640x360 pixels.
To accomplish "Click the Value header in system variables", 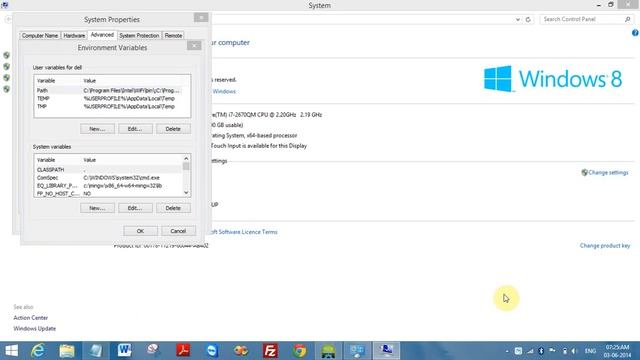I will (89, 160).
